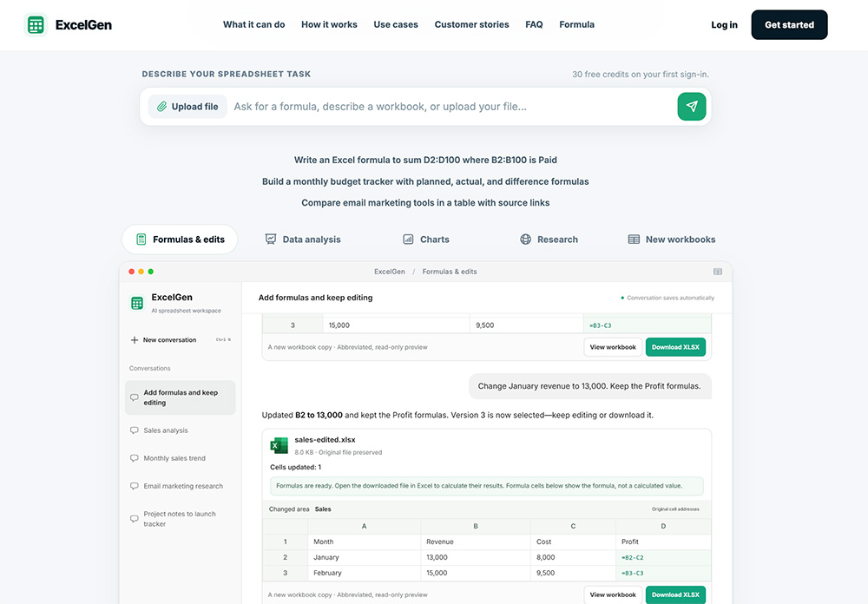Click the spreadsheet task input field
This screenshot has width=868, height=604.
[451, 106]
